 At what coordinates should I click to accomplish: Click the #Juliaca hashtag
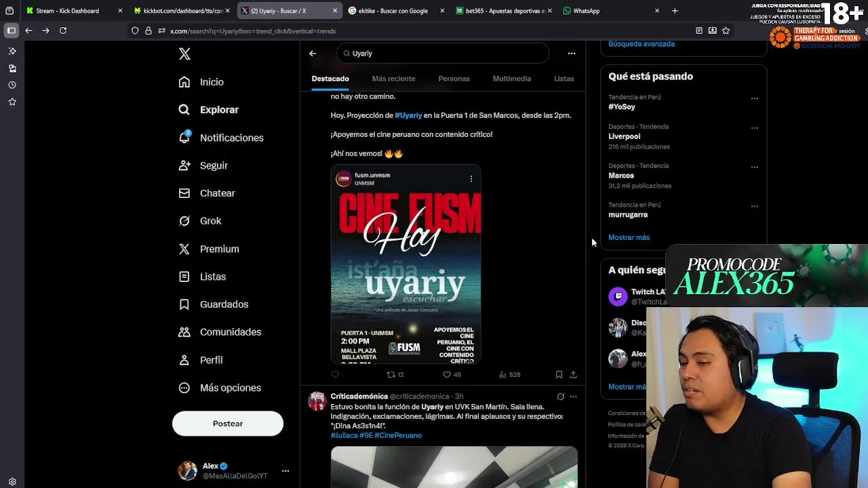pyautogui.click(x=344, y=435)
